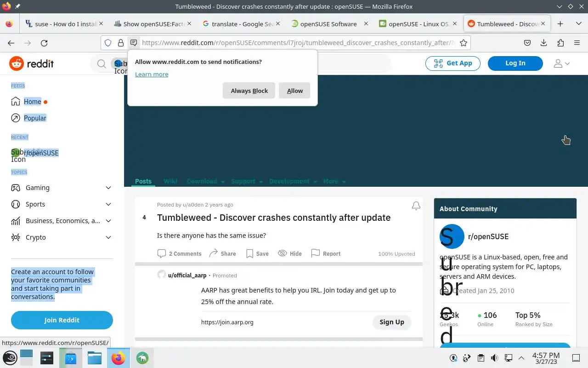588x368 pixels.
Task: Open the openSUSE application launcher
Action: pos(10,358)
